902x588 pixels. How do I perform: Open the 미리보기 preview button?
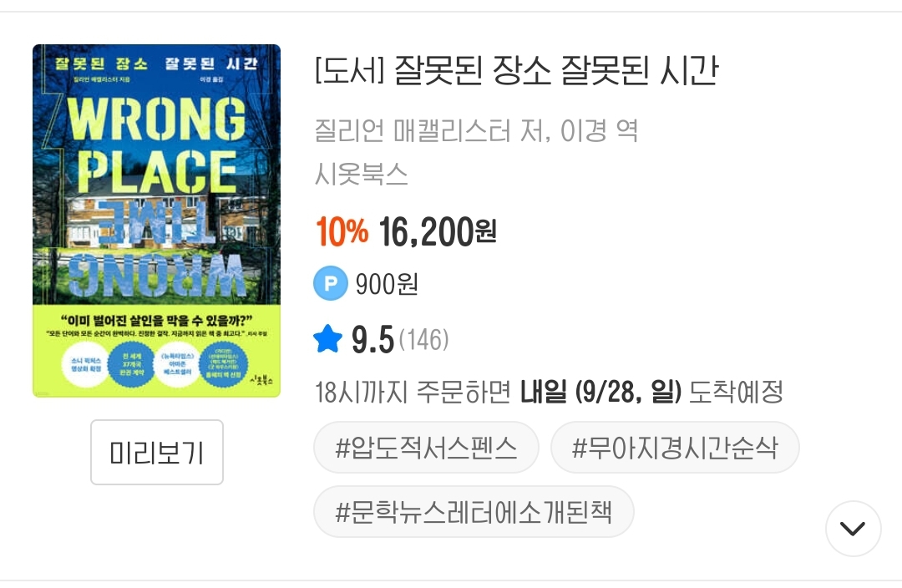(157, 452)
